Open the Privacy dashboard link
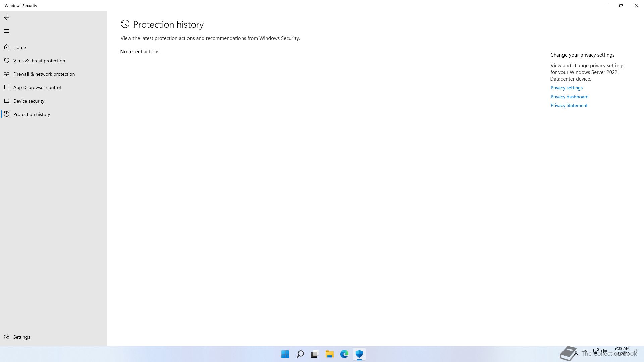The image size is (644, 362). pyautogui.click(x=569, y=97)
